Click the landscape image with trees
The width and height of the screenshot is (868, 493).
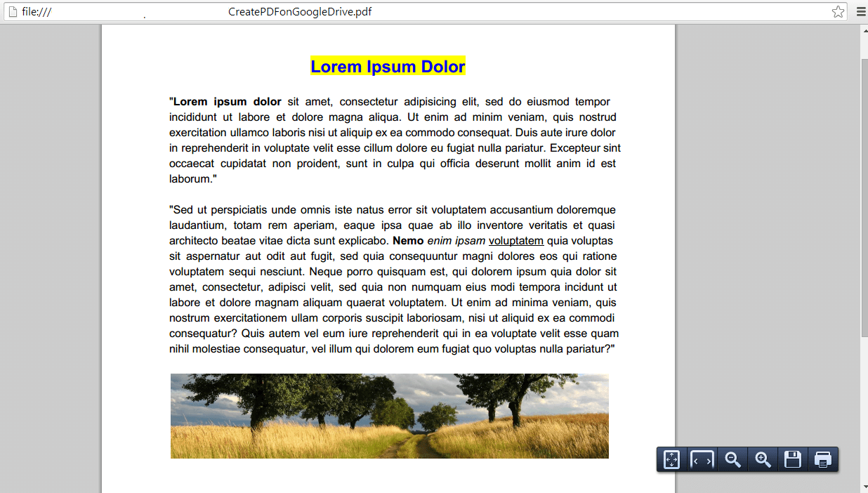point(389,416)
